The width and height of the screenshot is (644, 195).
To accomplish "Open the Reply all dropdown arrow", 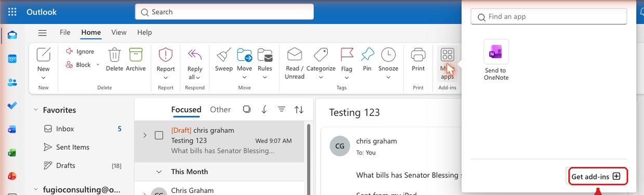I will [198, 77].
